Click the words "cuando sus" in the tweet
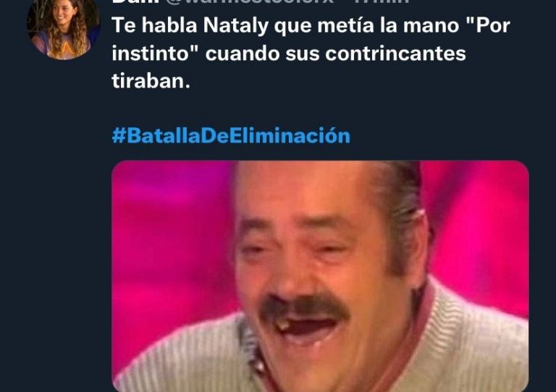 coord(263,54)
